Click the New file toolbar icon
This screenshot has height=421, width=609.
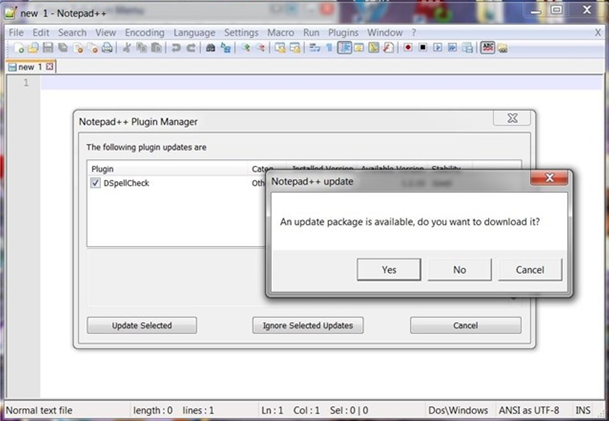(x=18, y=48)
